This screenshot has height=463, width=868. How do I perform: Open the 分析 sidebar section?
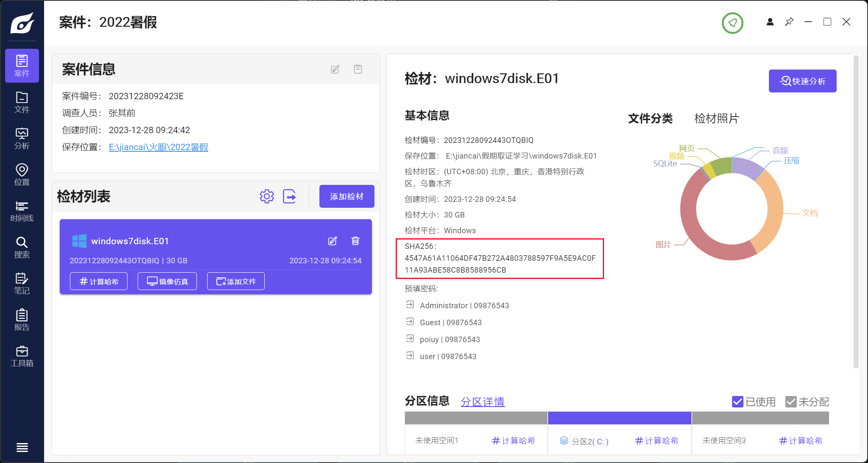click(22, 139)
